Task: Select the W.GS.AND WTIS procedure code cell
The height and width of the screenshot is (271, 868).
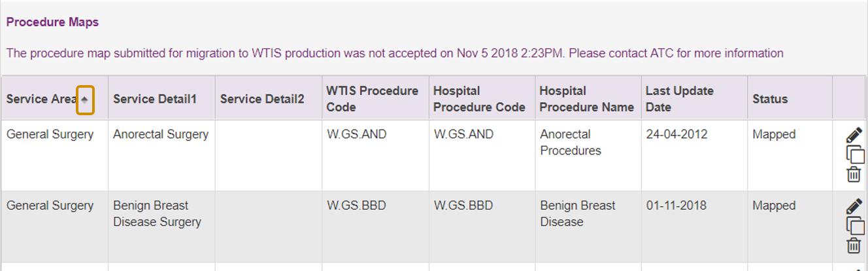Action: [x=357, y=134]
